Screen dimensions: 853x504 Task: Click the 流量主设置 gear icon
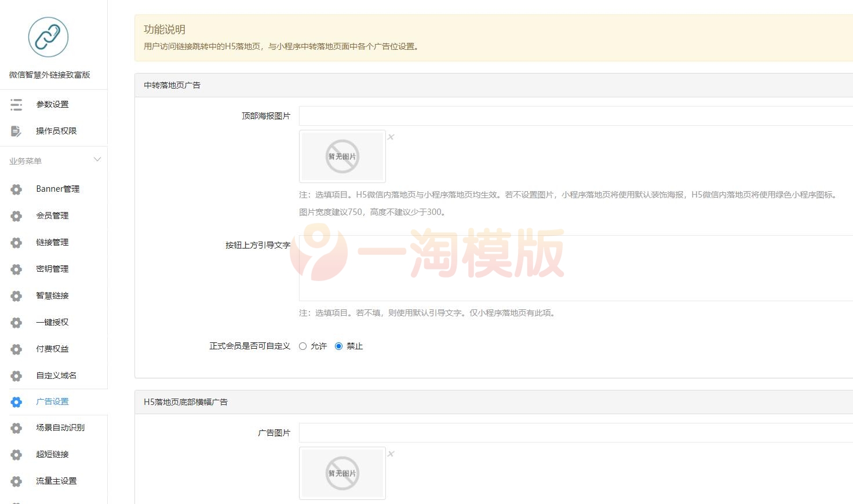16,481
